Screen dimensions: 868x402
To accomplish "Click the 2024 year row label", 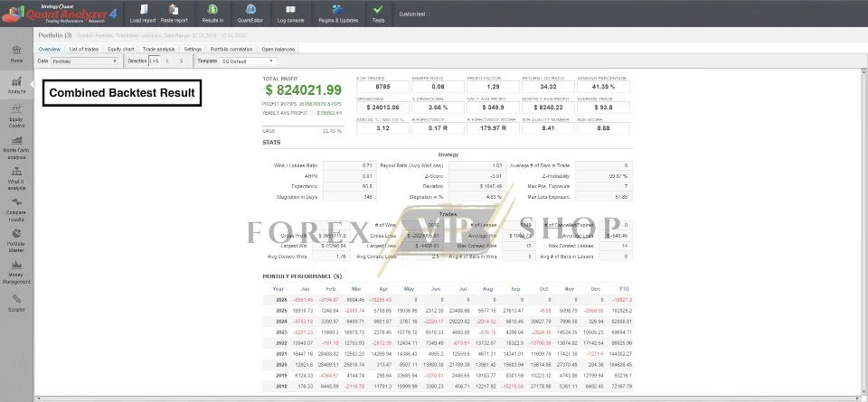I will (x=281, y=322).
